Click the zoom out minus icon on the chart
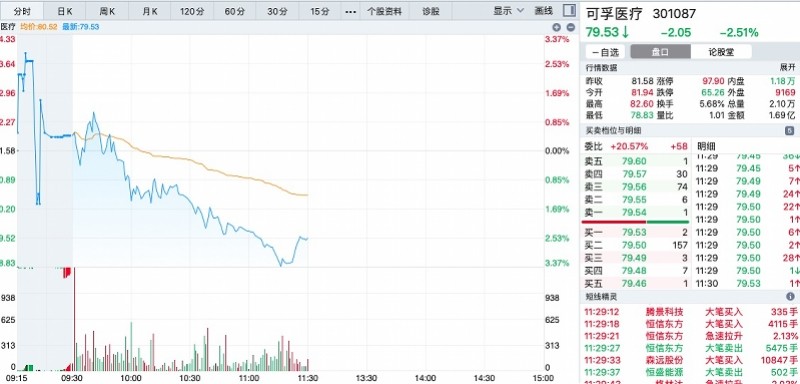This screenshot has height=384, width=800. (x=571, y=27)
